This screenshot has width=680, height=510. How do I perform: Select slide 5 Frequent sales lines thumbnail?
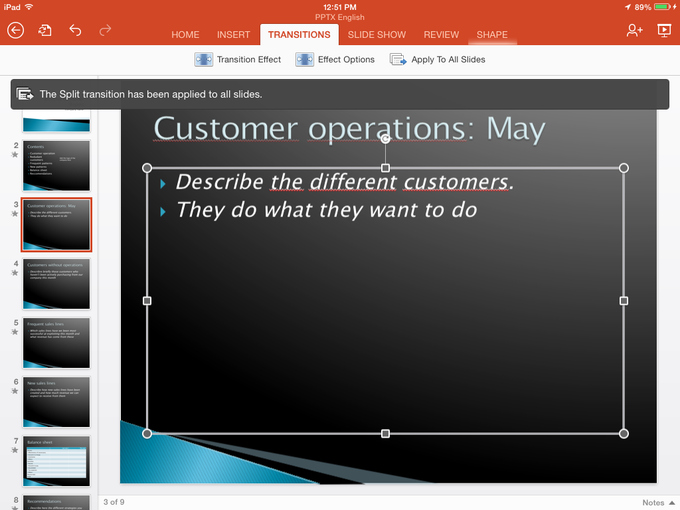(56, 343)
